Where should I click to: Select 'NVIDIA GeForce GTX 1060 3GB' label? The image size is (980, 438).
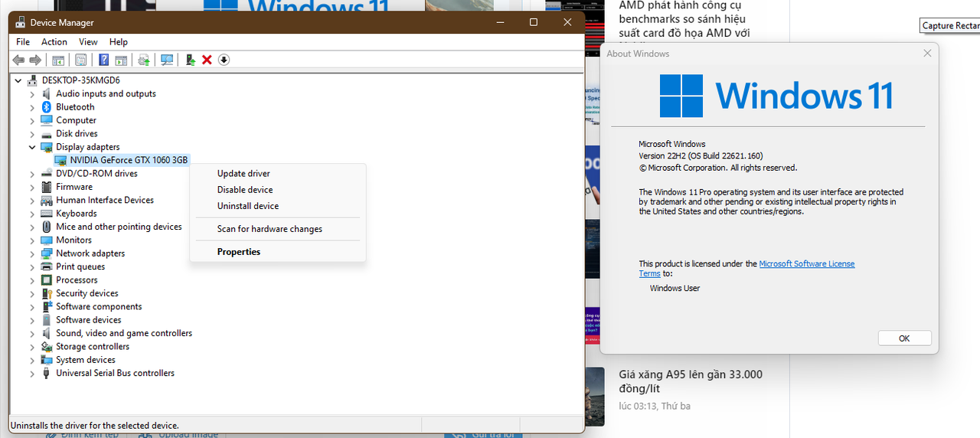[x=129, y=160]
